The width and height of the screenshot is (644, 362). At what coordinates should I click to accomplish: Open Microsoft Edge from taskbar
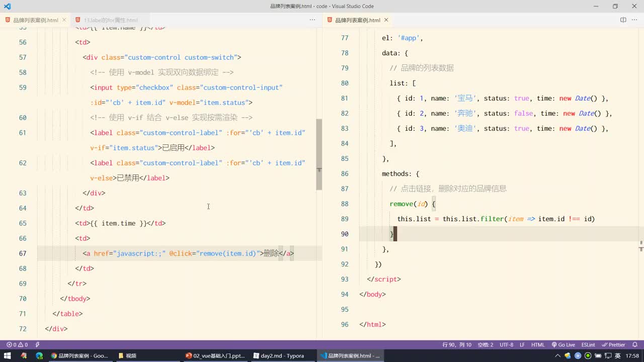point(39,355)
